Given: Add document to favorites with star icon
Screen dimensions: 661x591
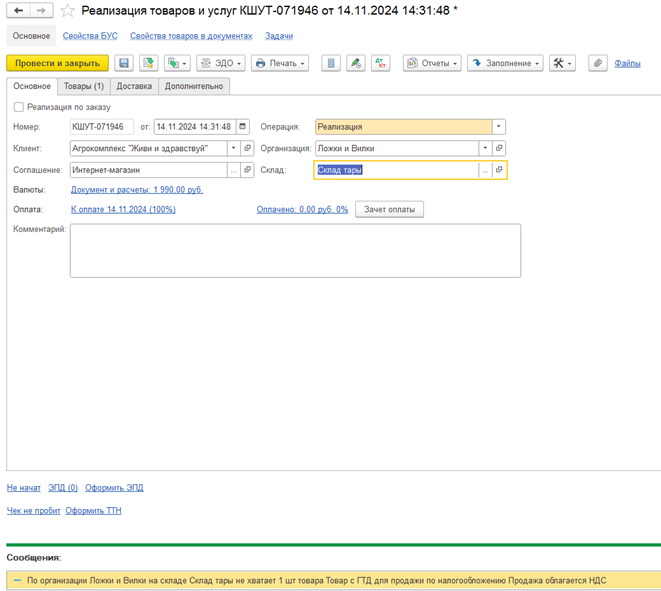Looking at the screenshot, I should click(67, 11).
